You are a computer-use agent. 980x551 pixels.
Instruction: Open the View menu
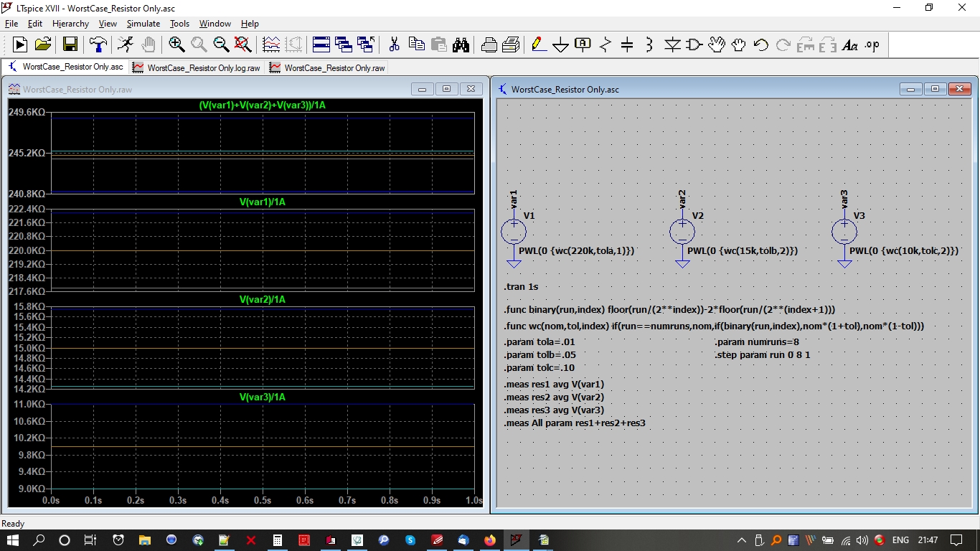[108, 24]
